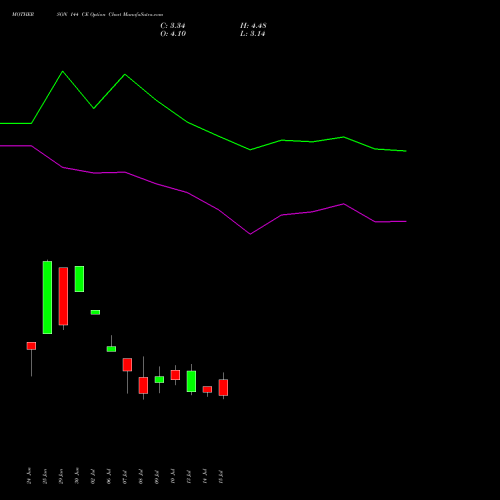
Task: Click the '24 Jun' date axis label
Action: pyautogui.click(x=29, y=476)
